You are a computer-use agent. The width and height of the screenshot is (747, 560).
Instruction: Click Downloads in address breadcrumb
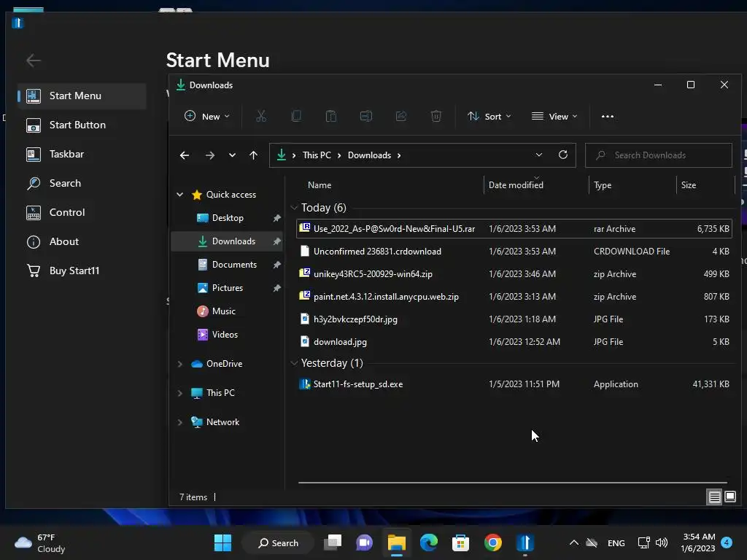pos(369,155)
